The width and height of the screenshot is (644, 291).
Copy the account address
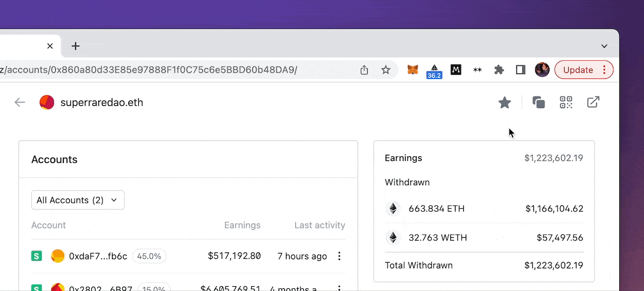[x=539, y=102]
